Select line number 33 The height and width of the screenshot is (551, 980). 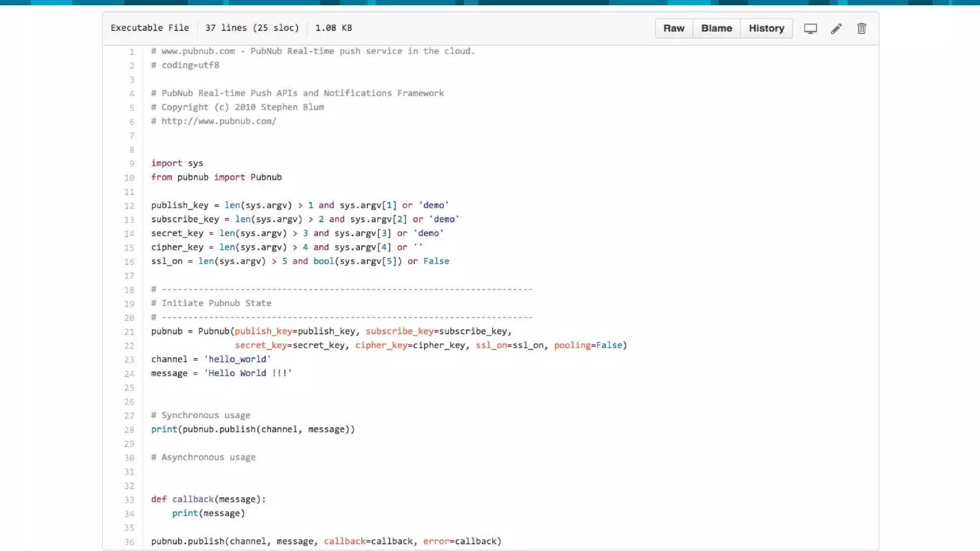pos(129,499)
